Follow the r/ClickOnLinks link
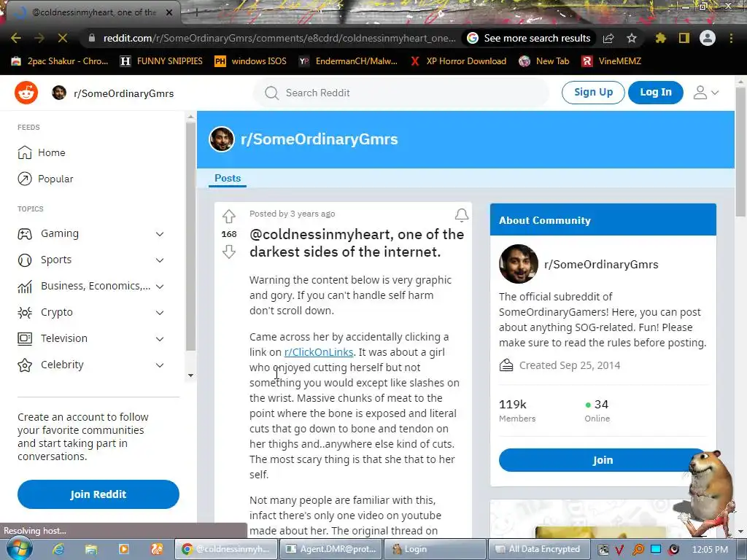The image size is (747, 560). (319, 352)
